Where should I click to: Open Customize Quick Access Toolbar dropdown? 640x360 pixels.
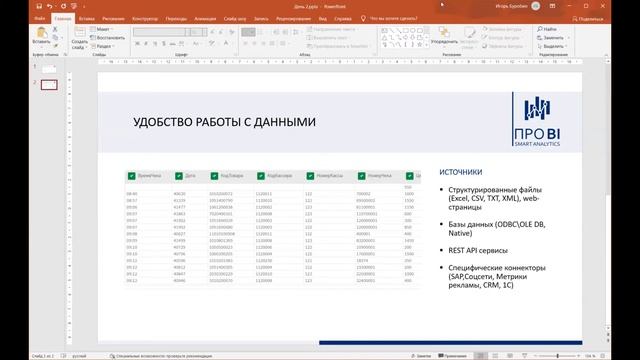click(84, 7)
